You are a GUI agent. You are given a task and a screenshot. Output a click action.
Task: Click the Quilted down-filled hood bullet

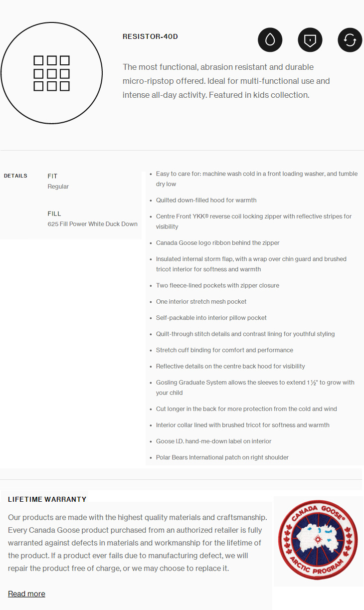pyautogui.click(x=206, y=200)
